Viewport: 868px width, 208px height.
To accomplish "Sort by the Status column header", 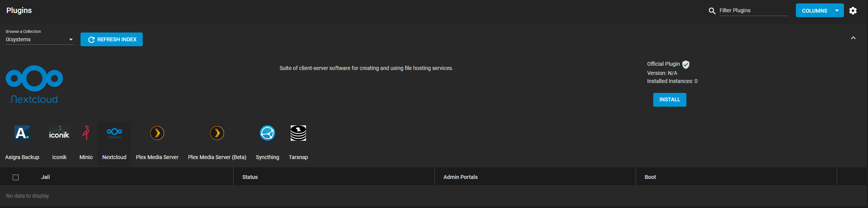I will point(250,177).
